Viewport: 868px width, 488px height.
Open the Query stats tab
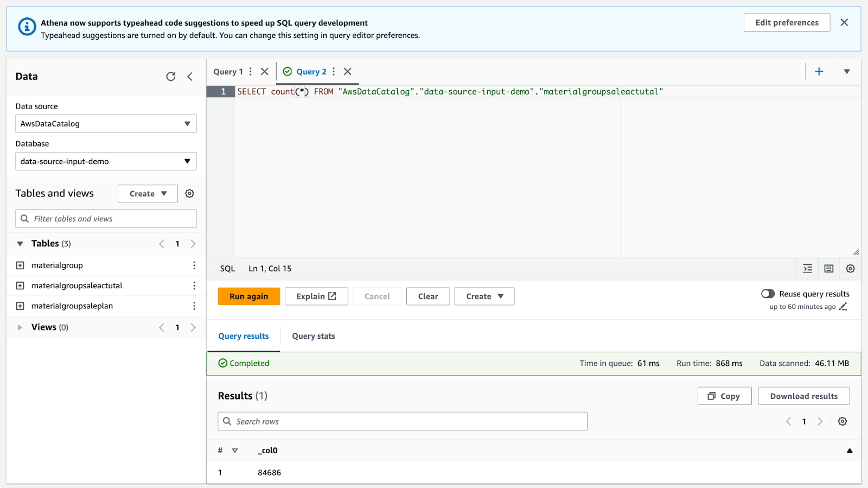click(314, 336)
